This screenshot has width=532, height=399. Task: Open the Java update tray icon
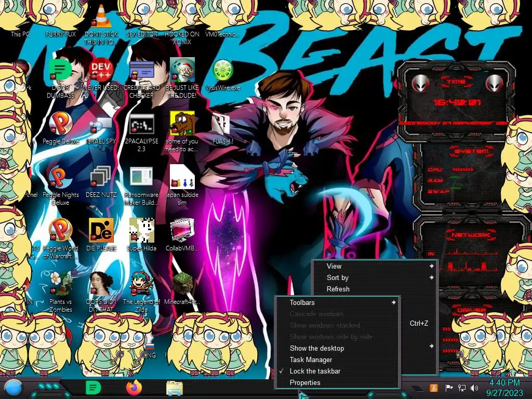click(434, 388)
